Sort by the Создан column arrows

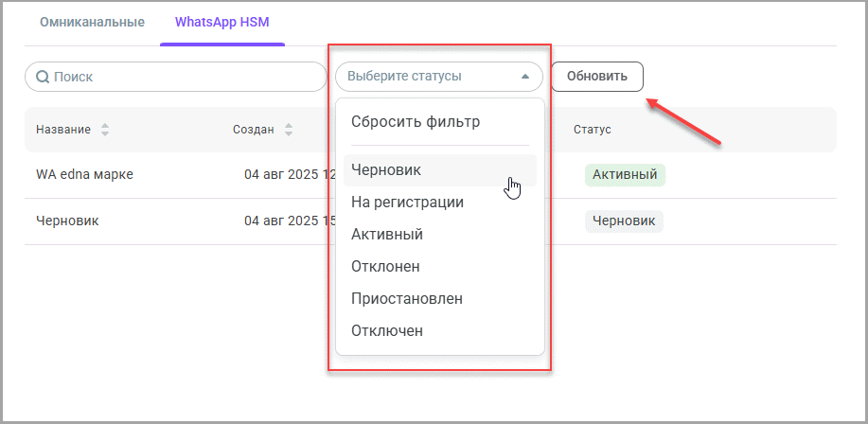point(289,130)
